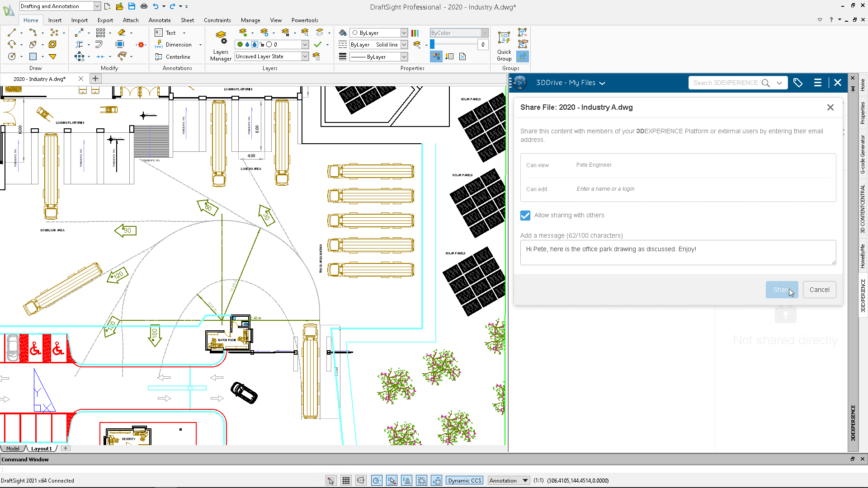This screenshot has width=868, height=488.
Task: Select the Centerline annotation tool
Action: pyautogui.click(x=173, y=56)
